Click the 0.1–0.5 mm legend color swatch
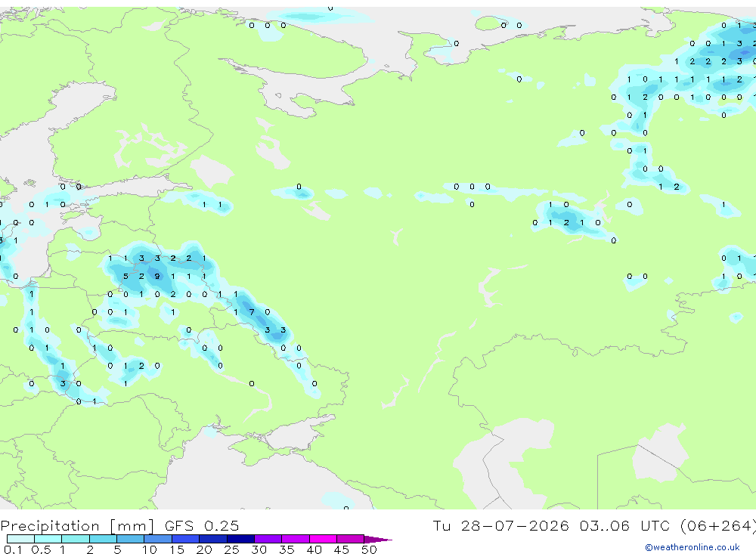 (20, 539)
